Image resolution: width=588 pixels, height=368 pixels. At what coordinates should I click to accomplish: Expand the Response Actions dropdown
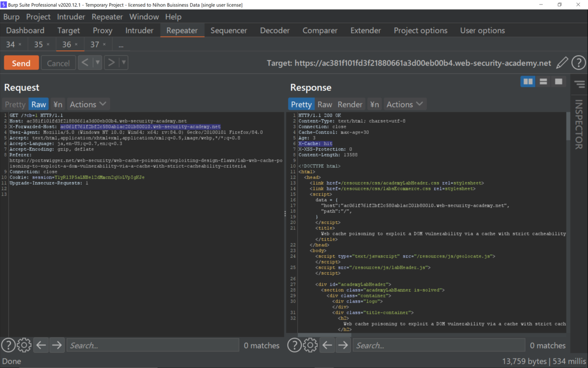pyautogui.click(x=404, y=104)
